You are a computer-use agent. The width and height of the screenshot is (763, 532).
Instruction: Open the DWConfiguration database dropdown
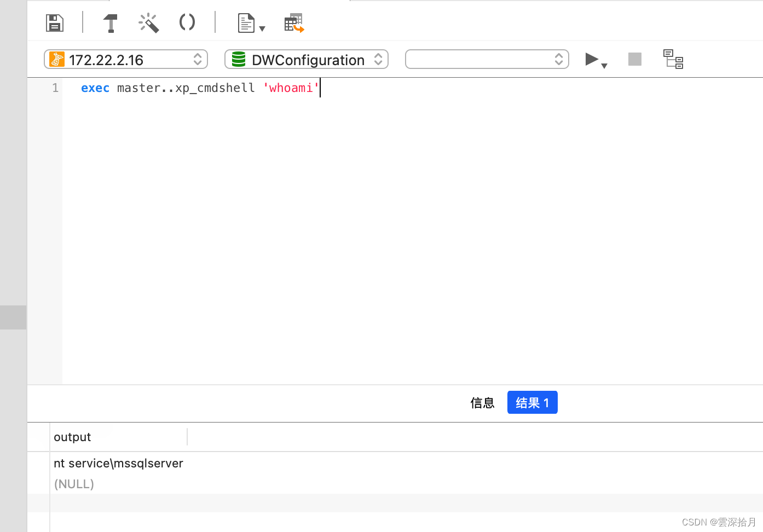pyautogui.click(x=307, y=59)
